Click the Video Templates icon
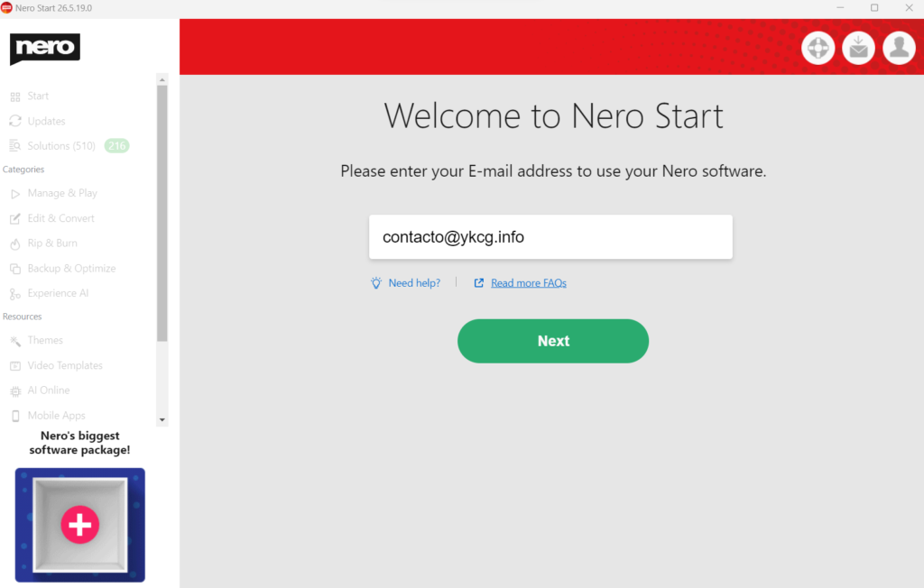This screenshot has width=924, height=588. [15, 366]
